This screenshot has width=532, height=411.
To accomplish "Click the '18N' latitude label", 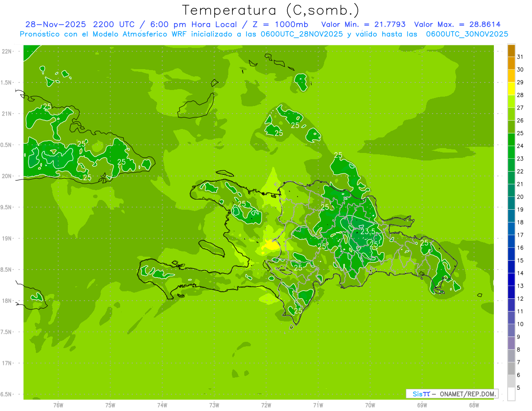I will tap(7, 301).
